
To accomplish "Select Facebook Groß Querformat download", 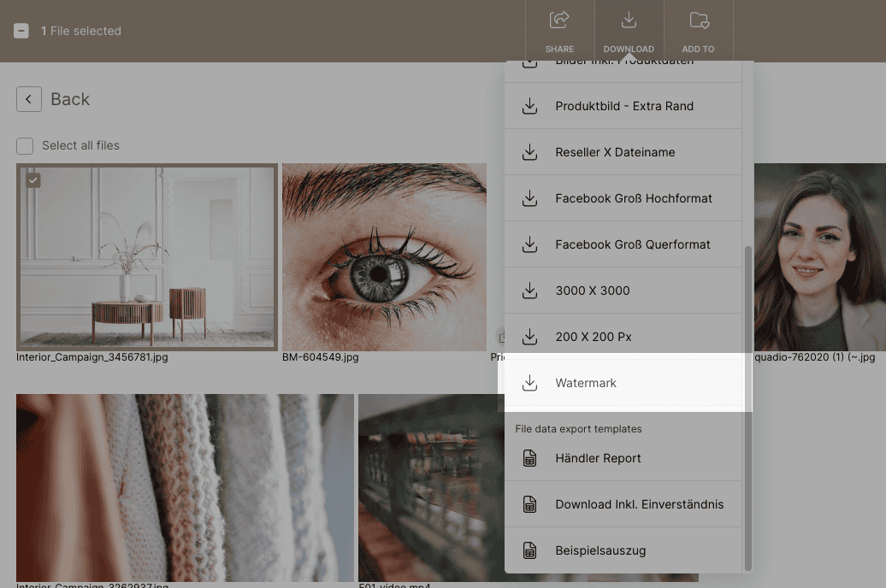I will tap(623, 244).
